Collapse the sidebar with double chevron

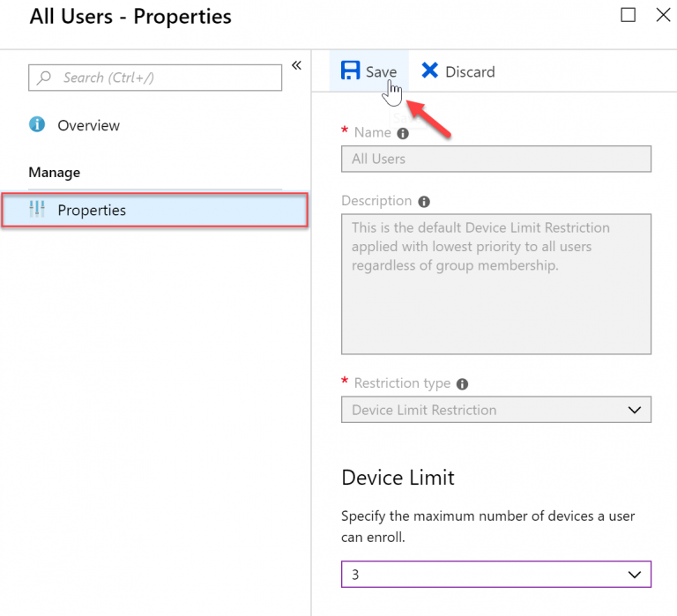click(296, 65)
